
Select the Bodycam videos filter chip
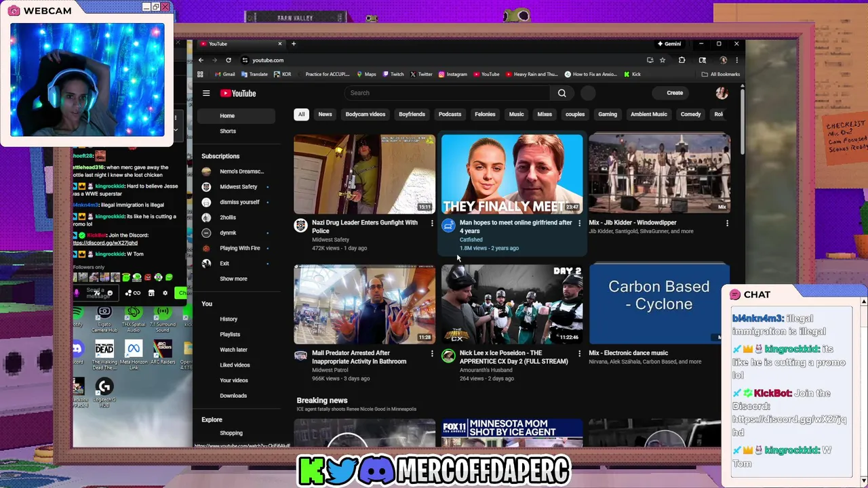(x=365, y=115)
